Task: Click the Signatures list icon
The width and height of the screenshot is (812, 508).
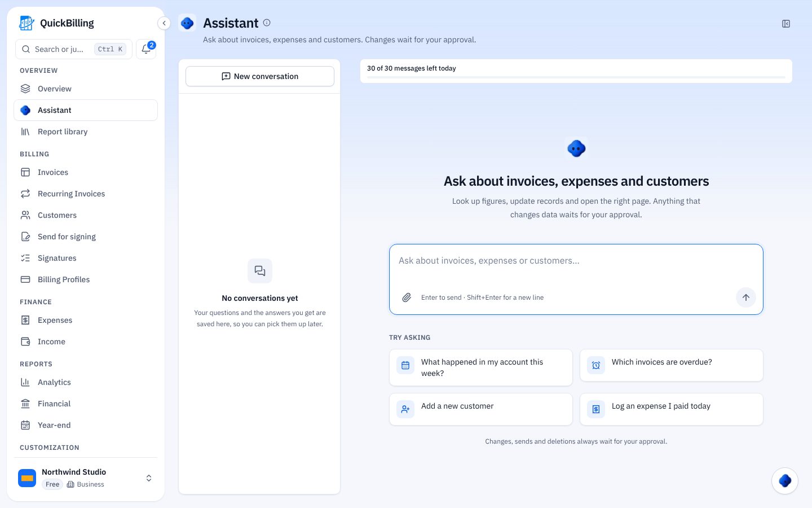Action: click(x=25, y=258)
